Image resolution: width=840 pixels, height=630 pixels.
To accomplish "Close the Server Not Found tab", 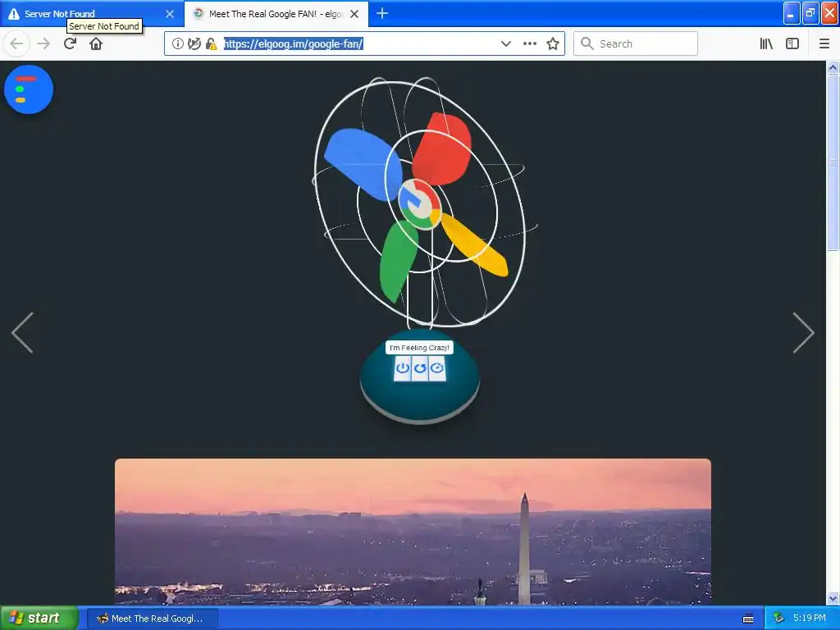I will 170,14.
